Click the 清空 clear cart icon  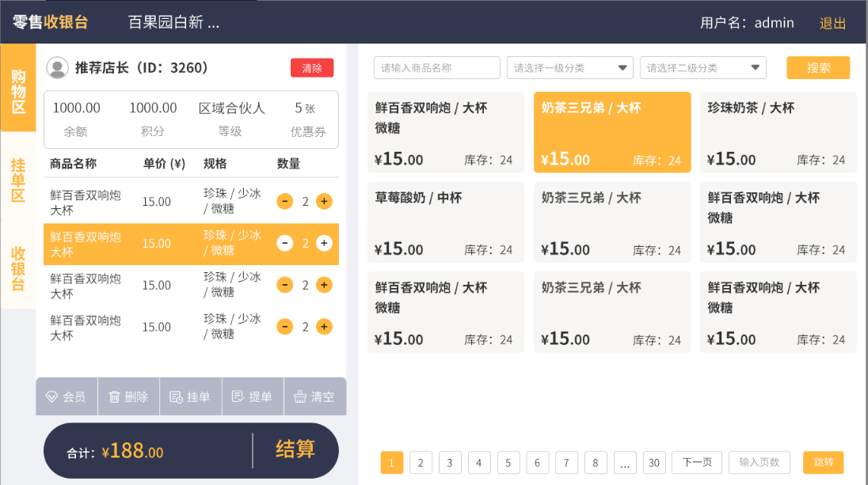[300, 397]
